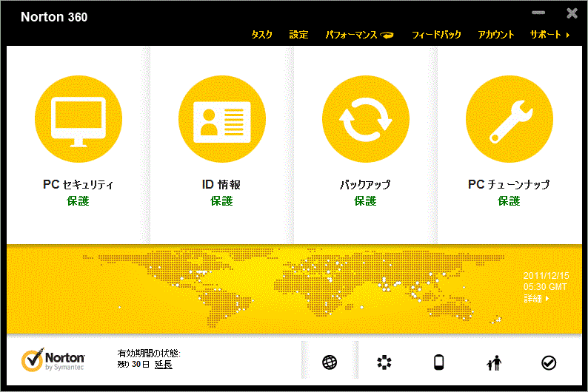588x392 pixels.
Task: Open the タスク menu
Action: tap(261, 35)
